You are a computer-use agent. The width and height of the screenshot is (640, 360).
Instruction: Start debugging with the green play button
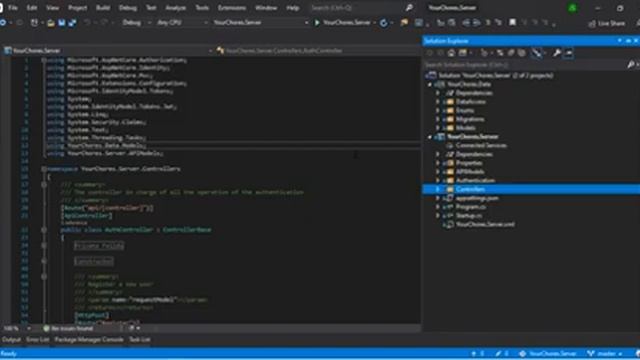(x=317, y=23)
